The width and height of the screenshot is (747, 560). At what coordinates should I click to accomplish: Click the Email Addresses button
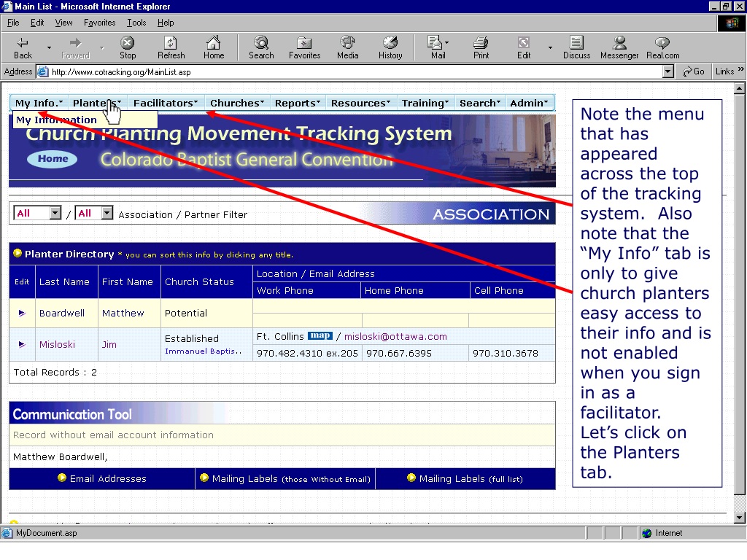coord(102,478)
